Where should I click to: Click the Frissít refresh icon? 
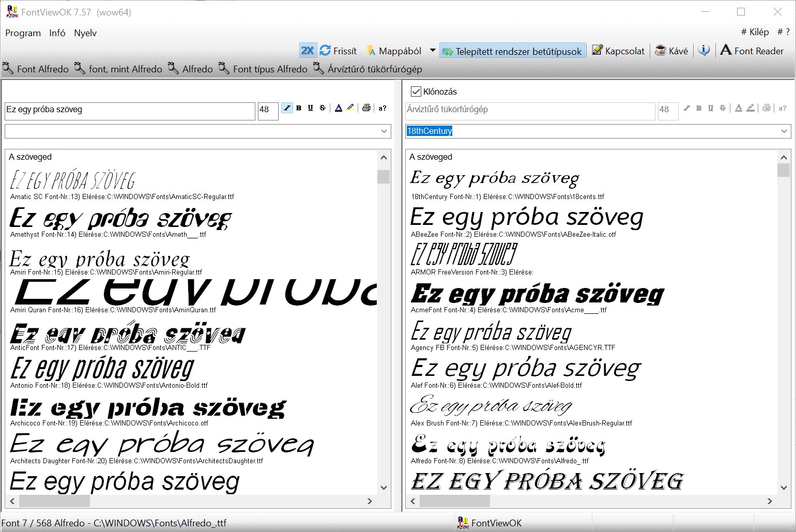(325, 51)
